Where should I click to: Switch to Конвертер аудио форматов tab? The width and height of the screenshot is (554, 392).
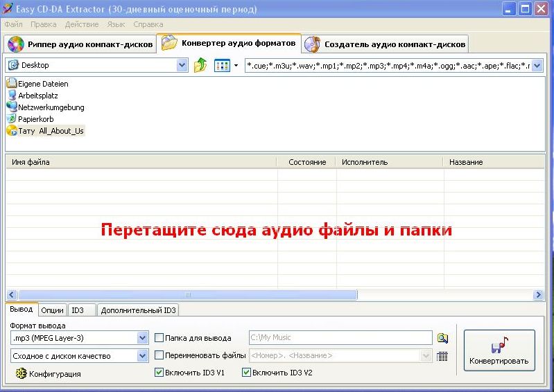coord(229,43)
